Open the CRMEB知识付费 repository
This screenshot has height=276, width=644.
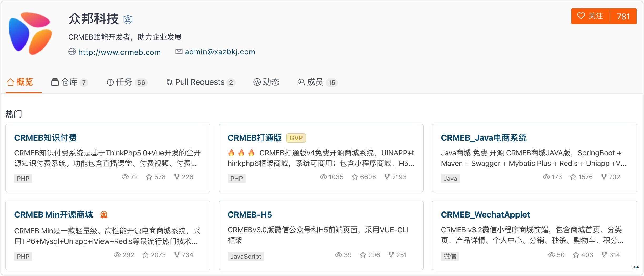pos(46,138)
